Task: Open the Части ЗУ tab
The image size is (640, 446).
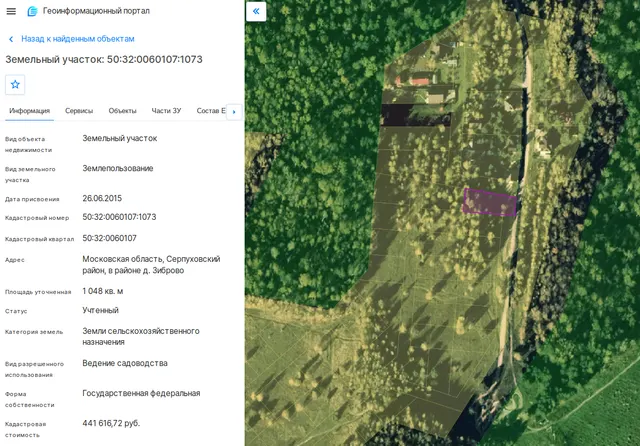Action: 166,111
